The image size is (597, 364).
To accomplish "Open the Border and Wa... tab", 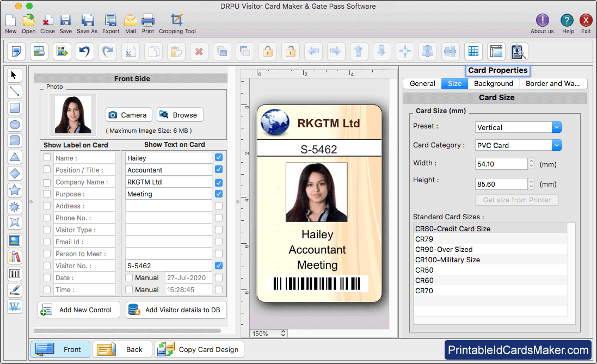I will tap(553, 83).
